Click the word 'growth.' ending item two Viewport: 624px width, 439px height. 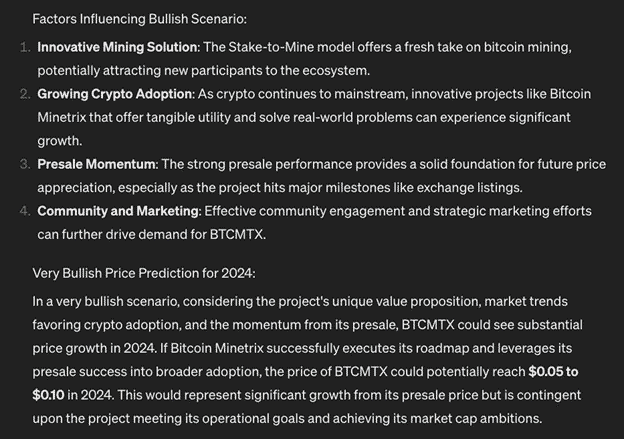tap(60, 141)
